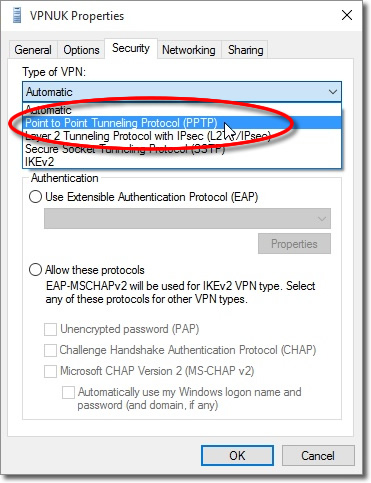The width and height of the screenshot is (371, 483).
Task: Choose Secure Socket Tunneling Protocol (SSTP)
Action: click(x=183, y=149)
